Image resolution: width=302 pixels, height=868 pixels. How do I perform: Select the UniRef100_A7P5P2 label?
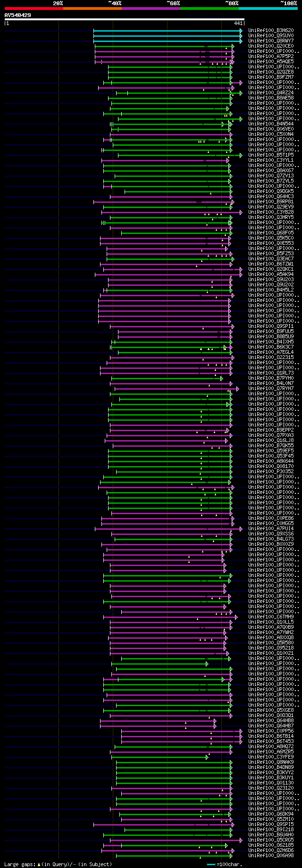271,57
